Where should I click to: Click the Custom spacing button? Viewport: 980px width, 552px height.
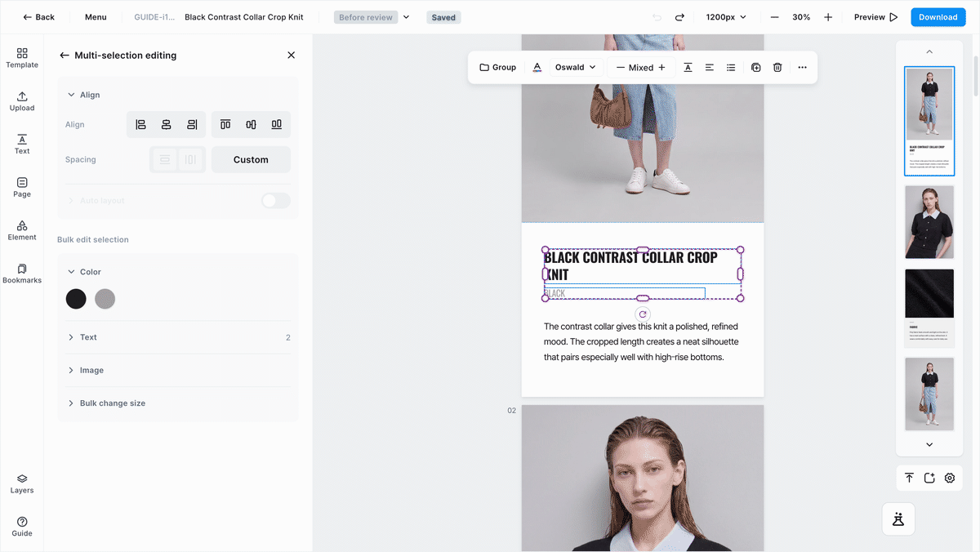coord(251,160)
